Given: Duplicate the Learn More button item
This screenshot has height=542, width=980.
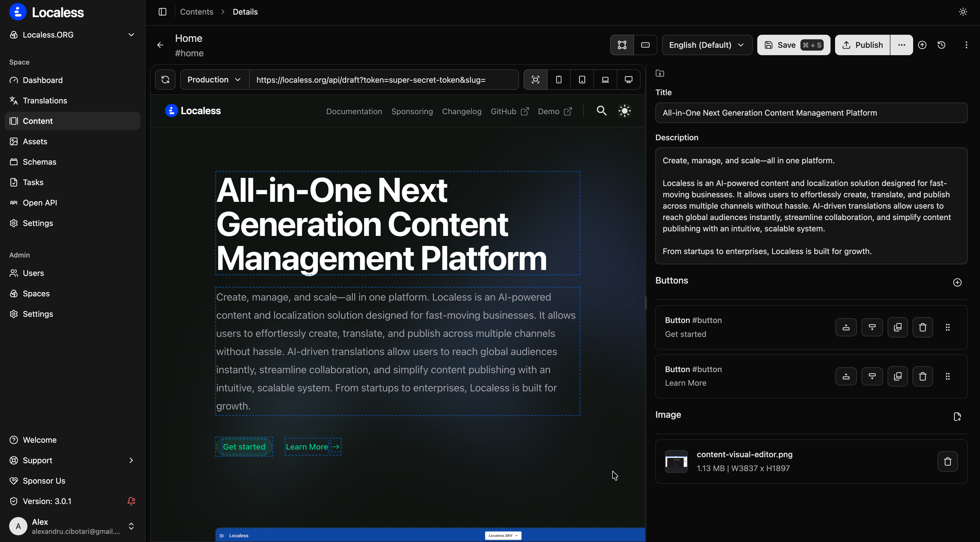Looking at the screenshot, I should click(x=898, y=376).
